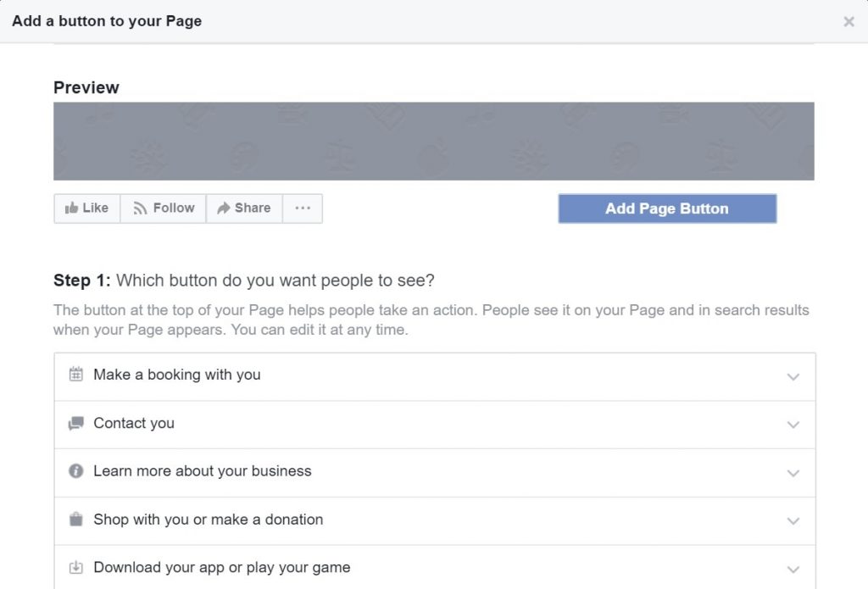Open the three-dot more options button
The image size is (868, 589).
click(x=303, y=208)
